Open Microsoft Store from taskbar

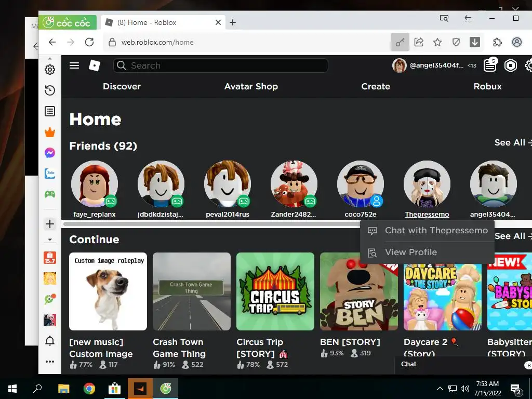115,389
